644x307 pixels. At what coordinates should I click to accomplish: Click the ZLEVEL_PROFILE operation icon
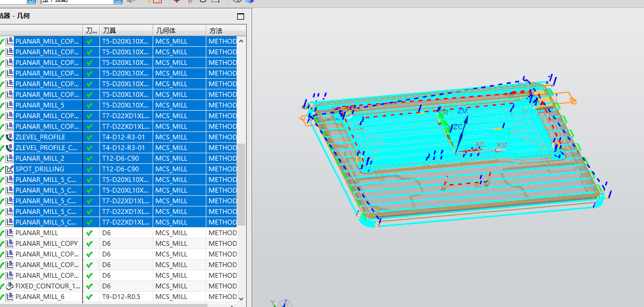click(x=10, y=137)
